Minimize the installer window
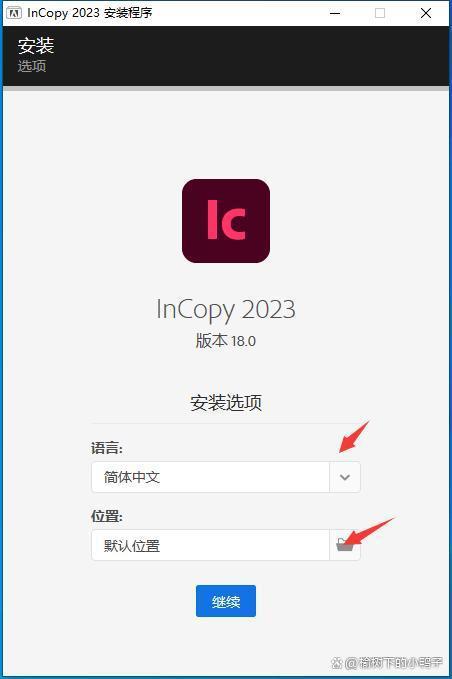 coord(335,13)
